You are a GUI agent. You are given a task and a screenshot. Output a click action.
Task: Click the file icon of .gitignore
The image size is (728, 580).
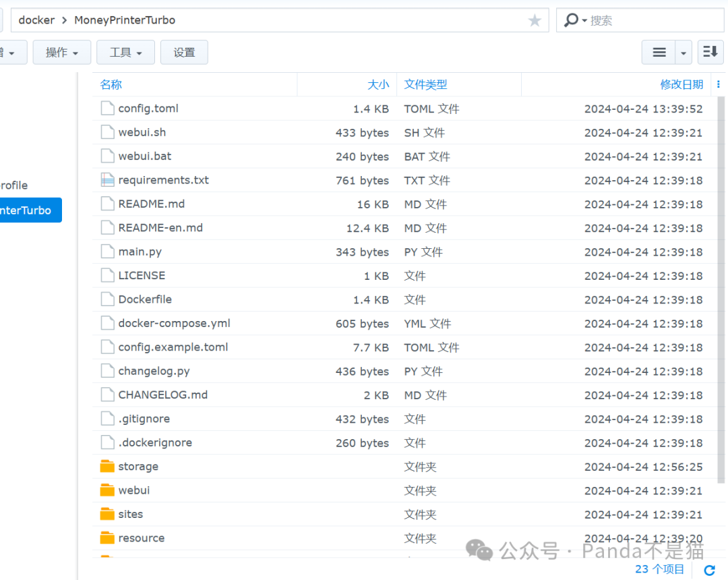coord(107,418)
